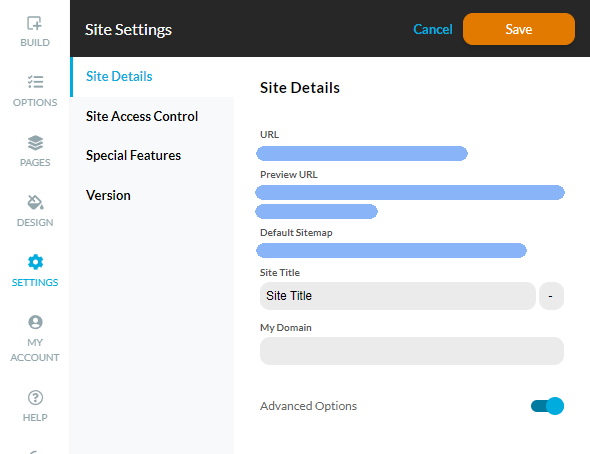The width and height of the screenshot is (590, 454).
Task: Open the redacted Preview URL link
Action: pos(410,202)
